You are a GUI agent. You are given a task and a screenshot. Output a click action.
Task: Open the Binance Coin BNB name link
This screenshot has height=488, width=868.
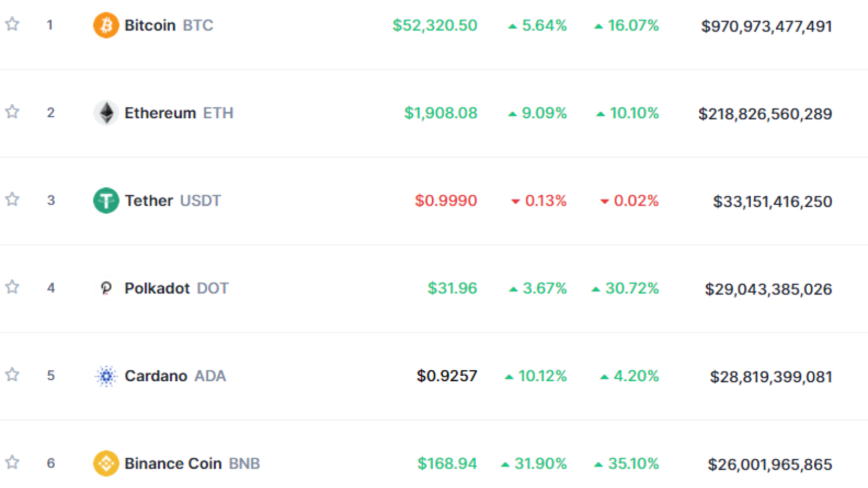coord(193,464)
